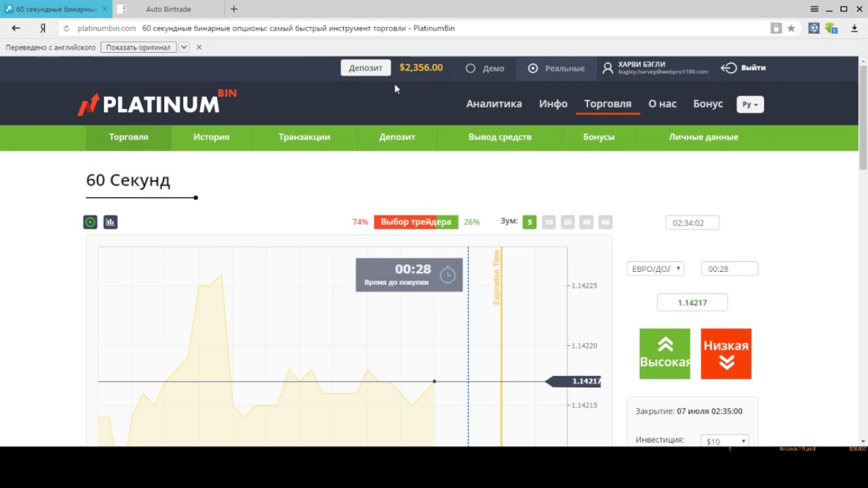Set chart zoom to 40
This screenshot has width=868, height=488.
coord(587,222)
